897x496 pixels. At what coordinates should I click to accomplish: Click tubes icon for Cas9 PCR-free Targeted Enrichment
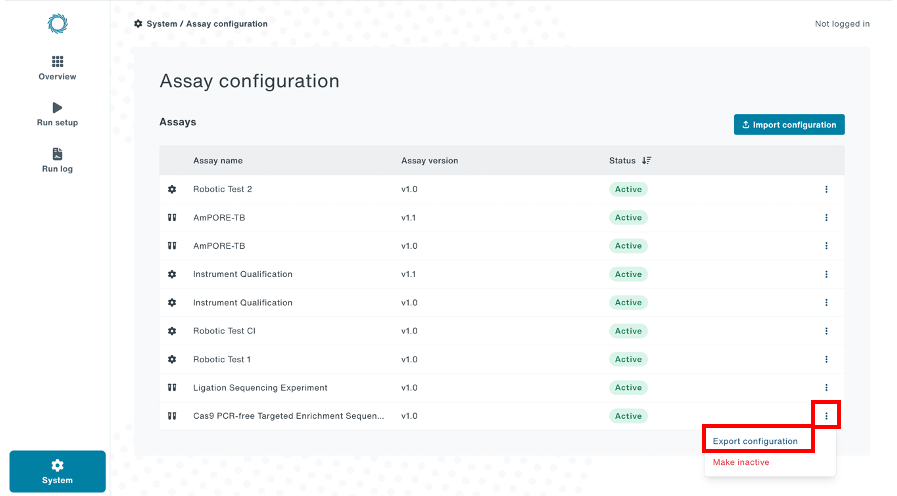click(x=172, y=416)
